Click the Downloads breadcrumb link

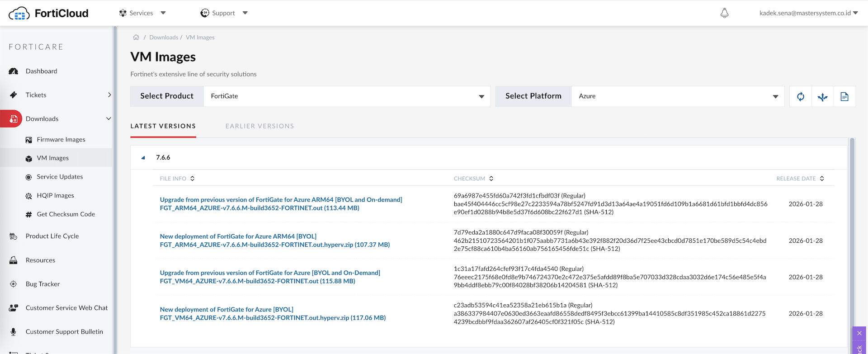click(x=163, y=38)
